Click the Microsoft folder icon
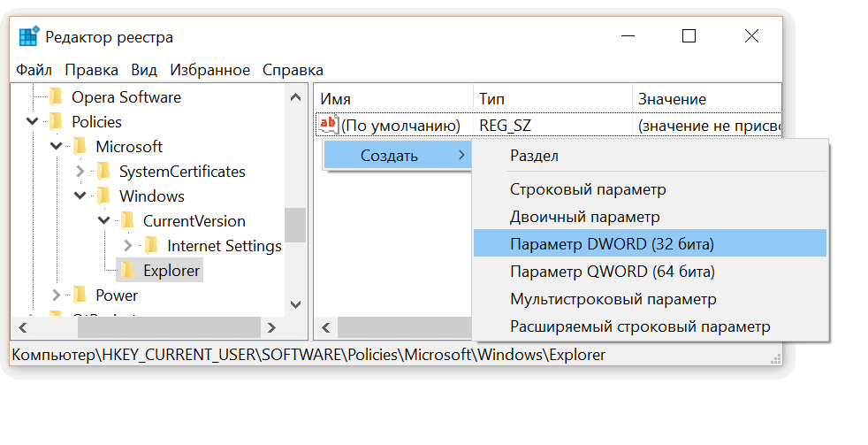 pos(80,147)
